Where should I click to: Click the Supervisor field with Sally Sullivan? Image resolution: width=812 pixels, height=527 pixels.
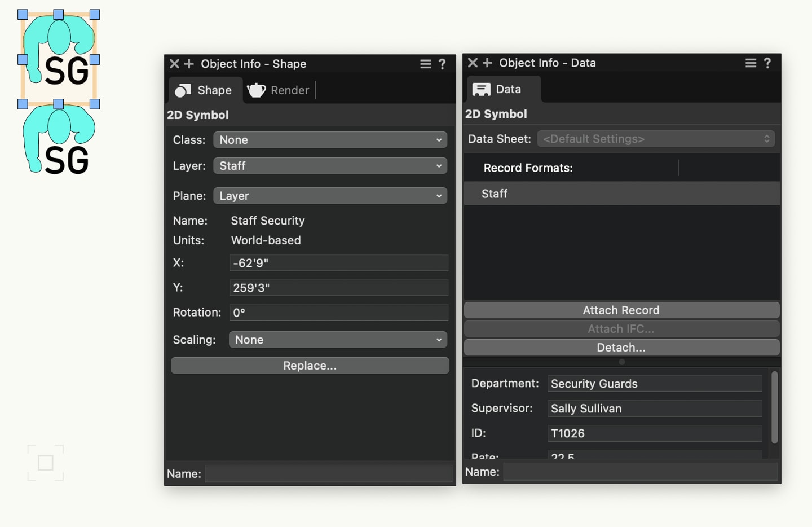click(x=655, y=409)
